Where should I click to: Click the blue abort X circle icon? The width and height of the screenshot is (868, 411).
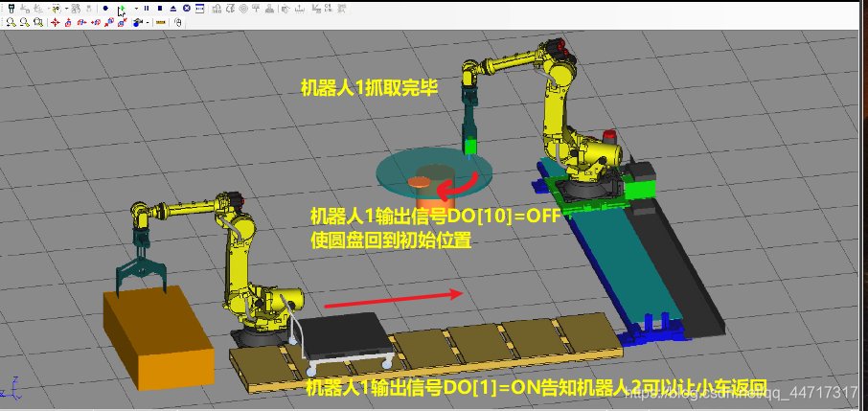click(x=187, y=9)
